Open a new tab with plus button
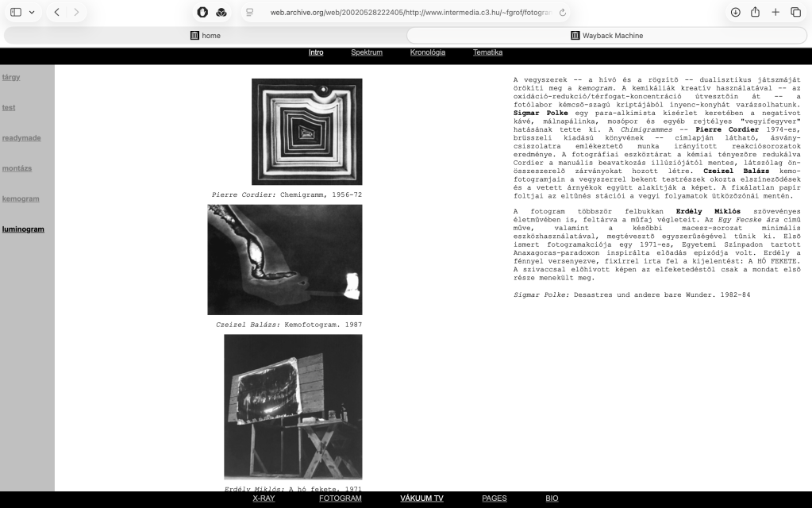Image resolution: width=812 pixels, height=508 pixels. point(775,12)
